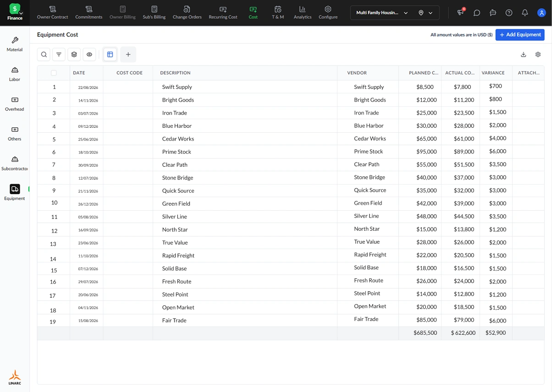Viewport: 552px width, 392px height.
Task: Click the Steel Point variance $1,200
Action: point(497,294)
